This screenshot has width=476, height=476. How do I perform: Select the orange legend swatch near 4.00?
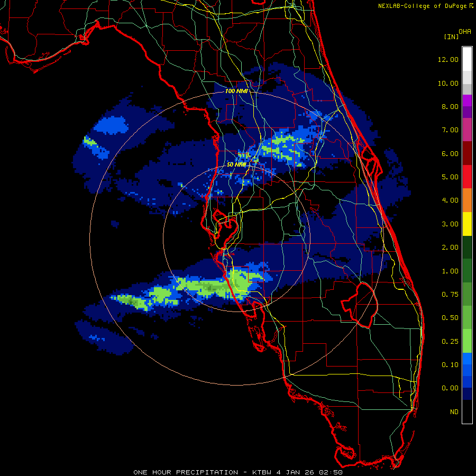click(x=467, y=200)
